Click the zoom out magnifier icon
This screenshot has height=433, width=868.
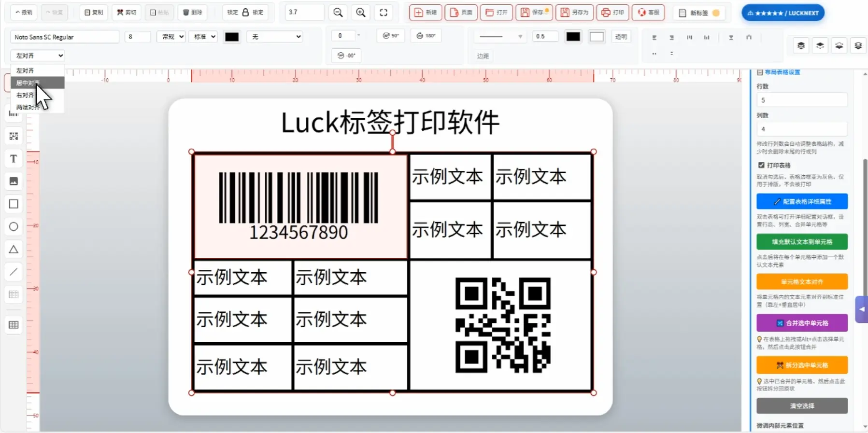click(x=338, y=13)
